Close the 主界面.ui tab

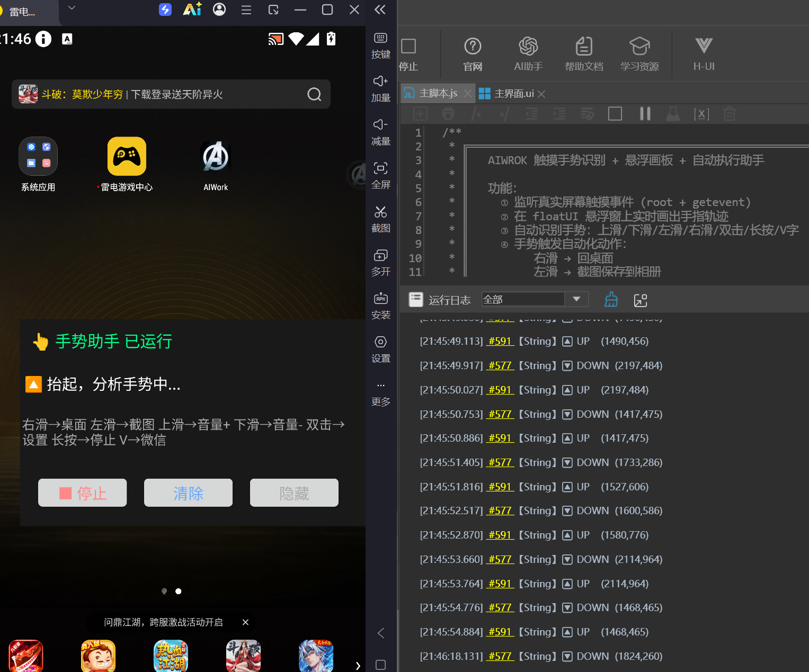pyautogui.click(x=541, y=94)
